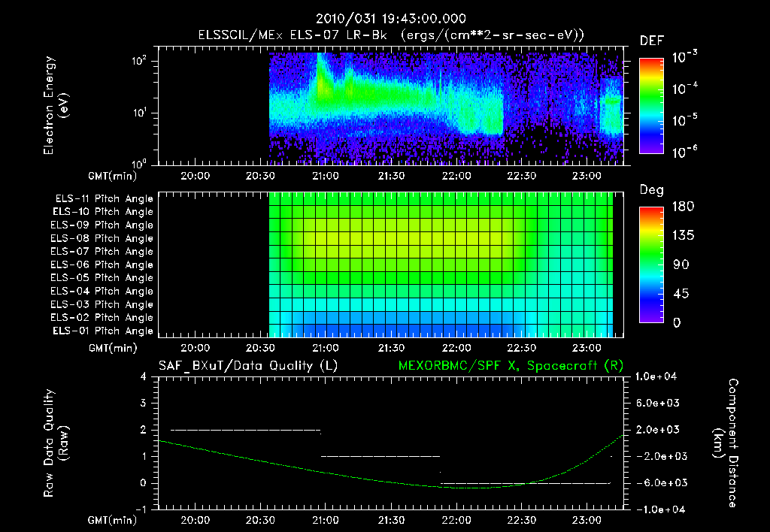The width and height of the screenshot is (770, 532).
Task: Select the ELS-10 Pitch Angle row label
Action: pos(103,212)
